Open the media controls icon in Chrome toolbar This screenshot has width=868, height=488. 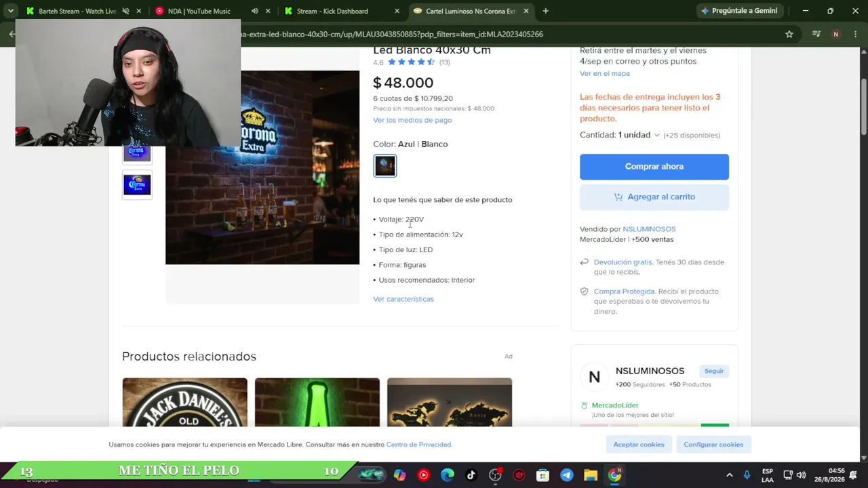point(816,34)
